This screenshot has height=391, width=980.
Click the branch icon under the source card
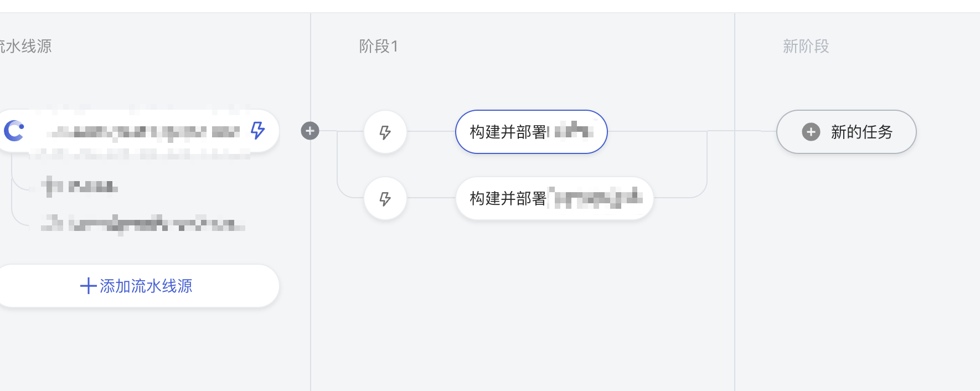[52, 186]
